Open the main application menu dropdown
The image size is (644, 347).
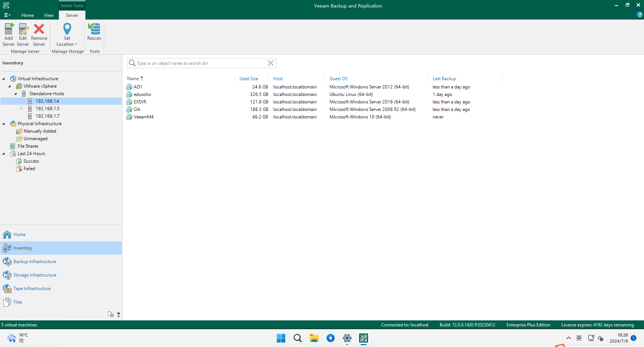coord(7,15)
